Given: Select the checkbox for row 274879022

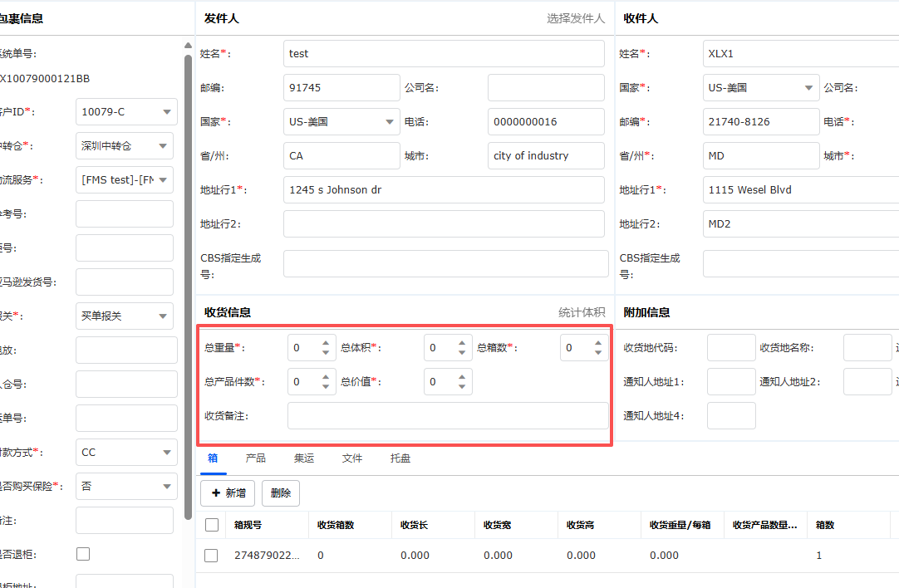Looking at the screenshot, I should coord(212,556).
